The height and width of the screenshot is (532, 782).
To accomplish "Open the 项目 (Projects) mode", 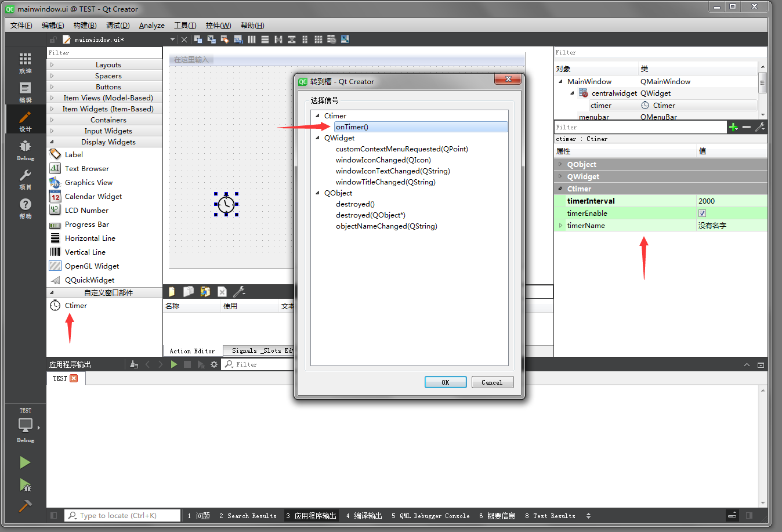I will point(25,179).
